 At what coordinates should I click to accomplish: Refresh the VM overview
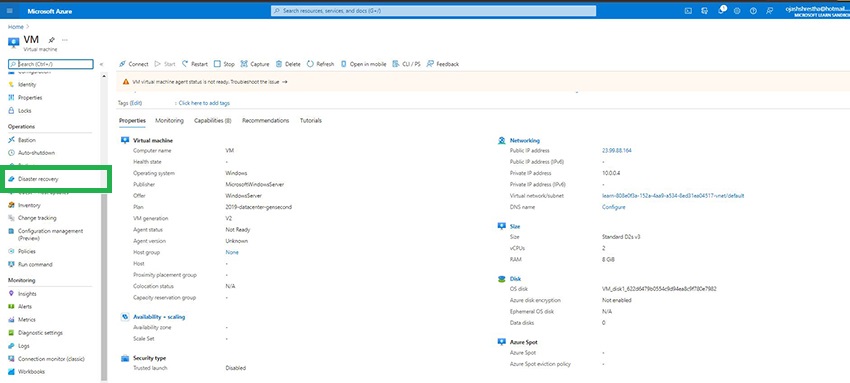click(320, 64)
